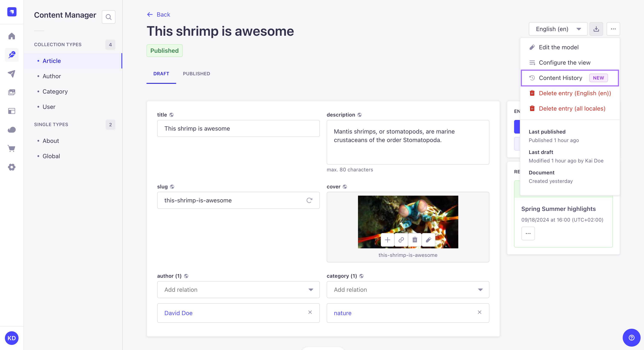Viewport: 644px width, 350px height.
Task: Select the DRAFT tab
Action: point(161,73)
